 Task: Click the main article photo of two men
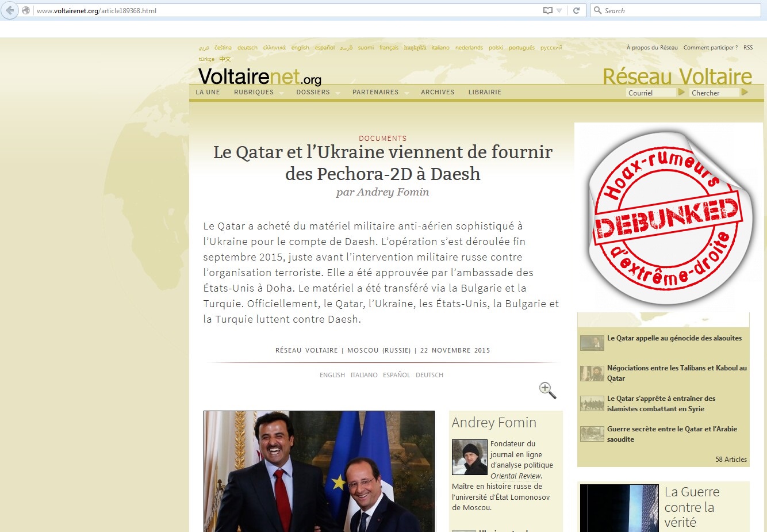click(319, 471)
